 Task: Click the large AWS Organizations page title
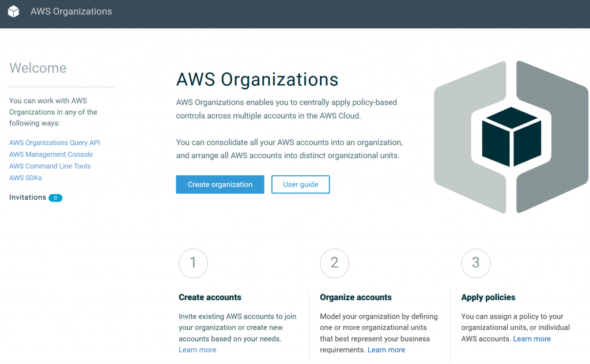258,79
